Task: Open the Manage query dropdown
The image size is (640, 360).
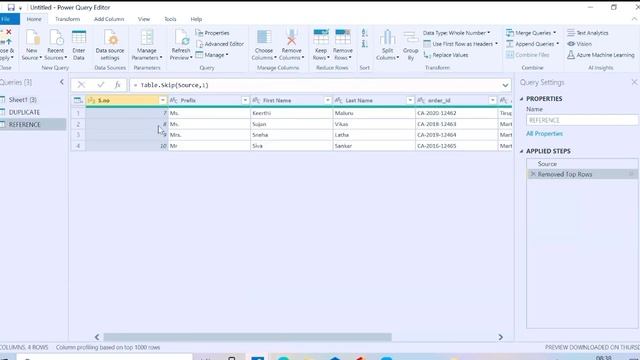Action: tap(212, 55)
